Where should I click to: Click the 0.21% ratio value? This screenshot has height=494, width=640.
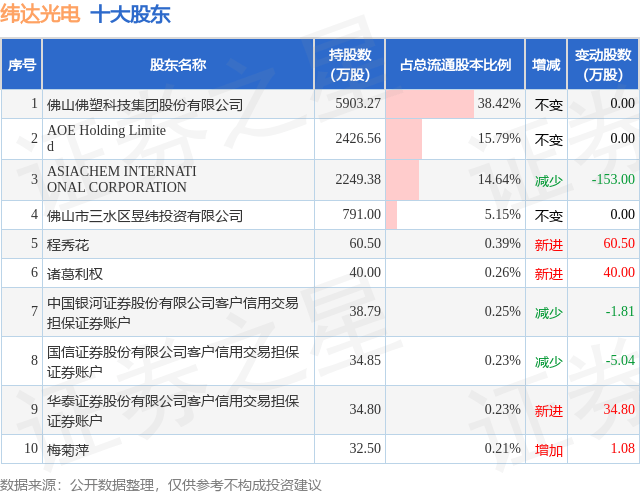coord(502,448)
